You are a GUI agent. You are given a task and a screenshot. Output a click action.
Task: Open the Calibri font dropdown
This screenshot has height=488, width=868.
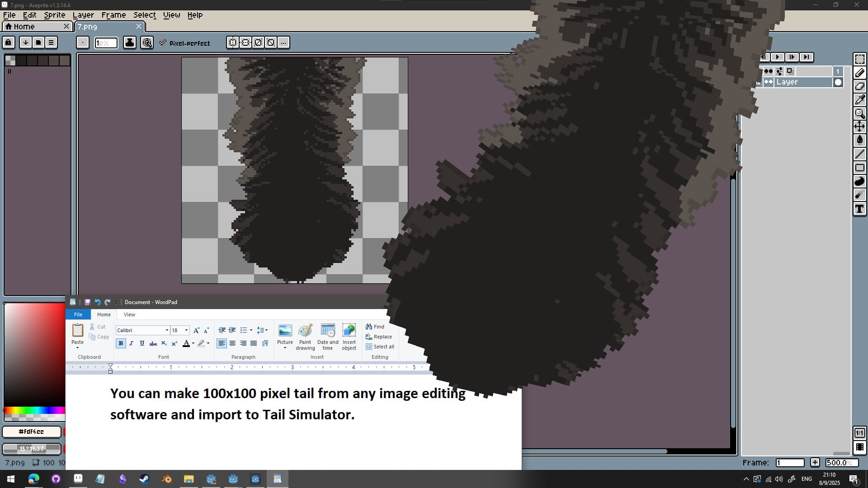click(167, 330)
